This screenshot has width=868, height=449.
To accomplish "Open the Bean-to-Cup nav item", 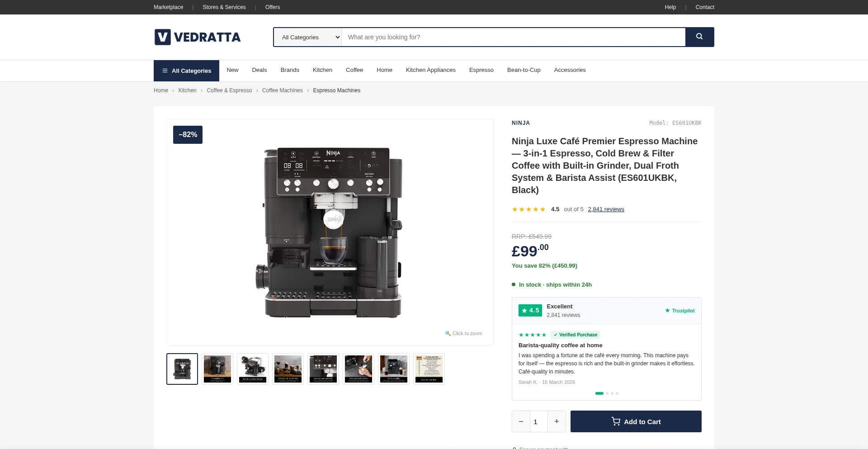I will pos(524,70).
